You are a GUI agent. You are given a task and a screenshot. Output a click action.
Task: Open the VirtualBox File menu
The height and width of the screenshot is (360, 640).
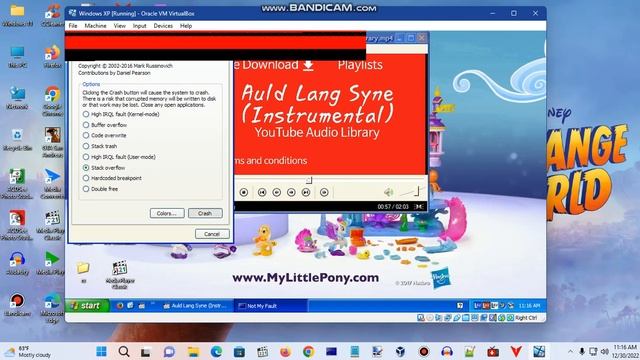coord(73,26)
